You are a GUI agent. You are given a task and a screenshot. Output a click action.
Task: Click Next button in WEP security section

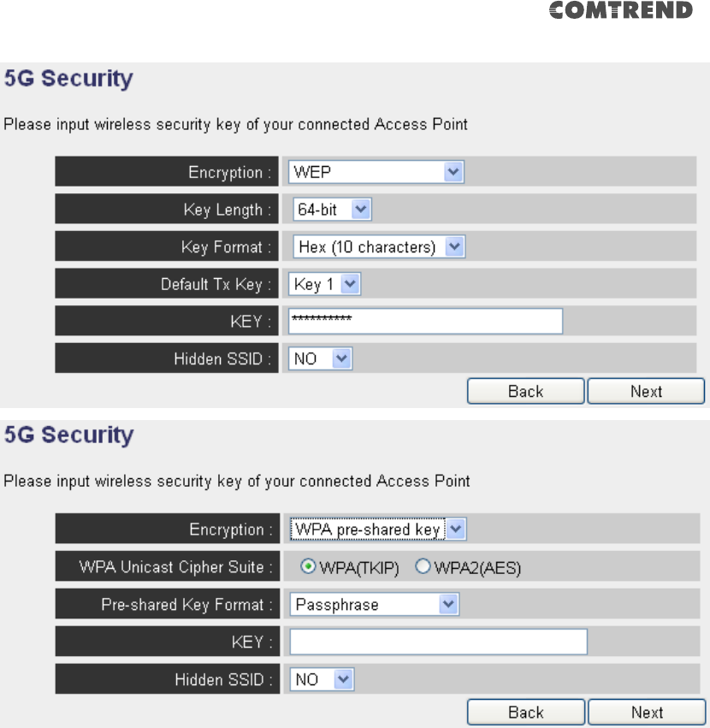646,391
